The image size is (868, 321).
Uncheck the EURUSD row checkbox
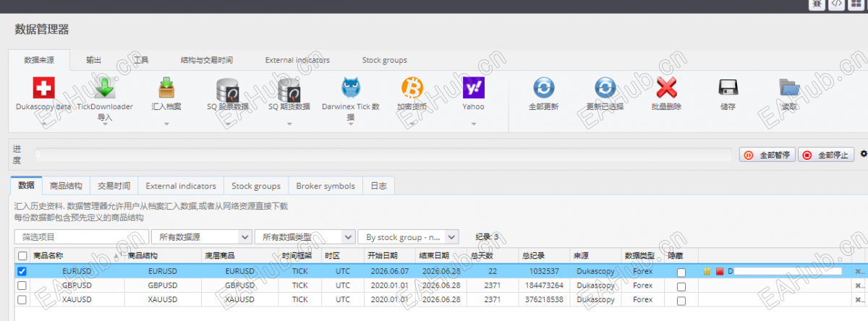click(x=22, y=272)
